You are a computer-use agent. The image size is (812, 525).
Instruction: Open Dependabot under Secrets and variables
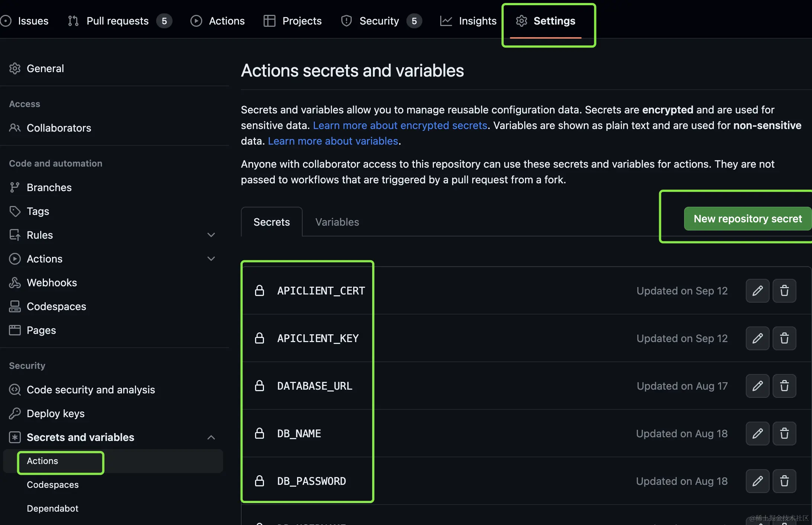tap(52, 508)
